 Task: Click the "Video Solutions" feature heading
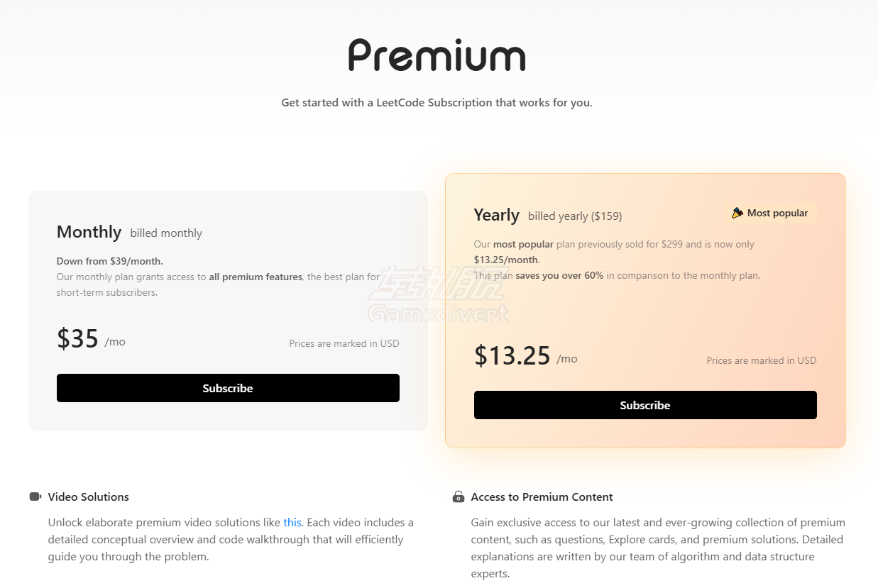point(89,497)
